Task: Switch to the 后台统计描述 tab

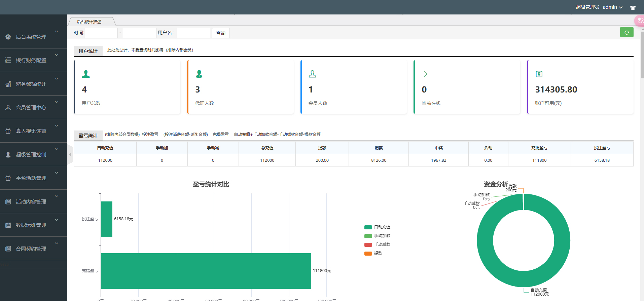Action: (x=89, y=22)
